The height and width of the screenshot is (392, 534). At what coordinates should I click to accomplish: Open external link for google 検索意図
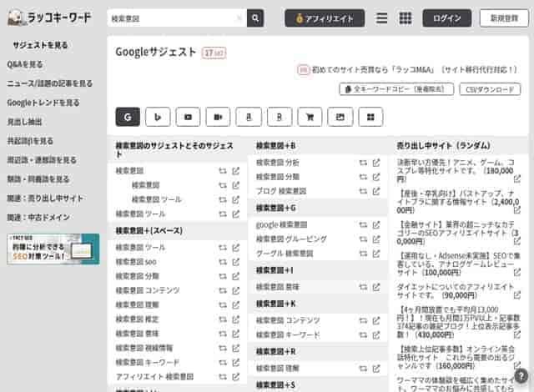pyautogui.click(x=376, y=225)
